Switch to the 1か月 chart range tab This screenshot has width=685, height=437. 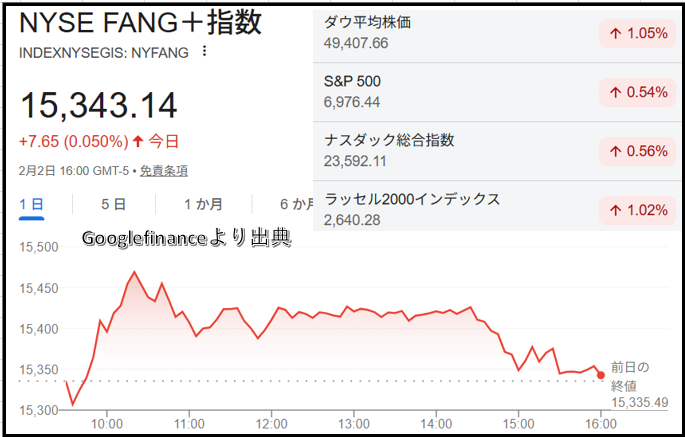[x=202, y=204]
